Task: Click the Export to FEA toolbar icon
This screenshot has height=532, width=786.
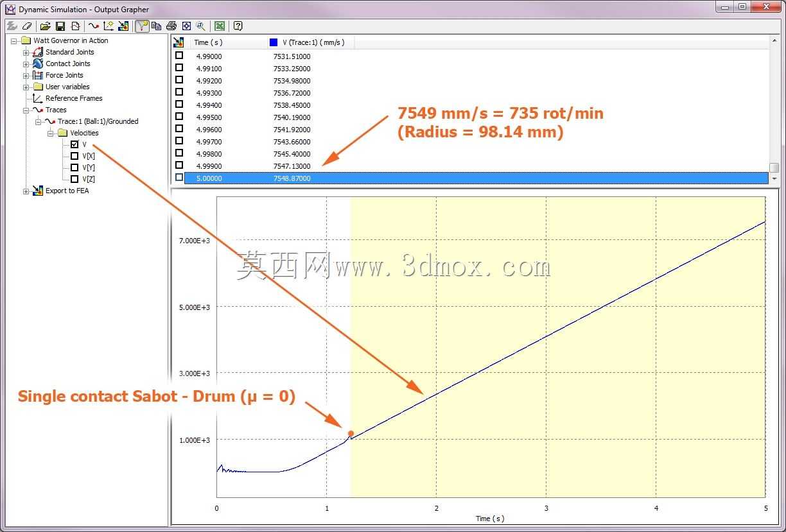Action: coord(123,26)
